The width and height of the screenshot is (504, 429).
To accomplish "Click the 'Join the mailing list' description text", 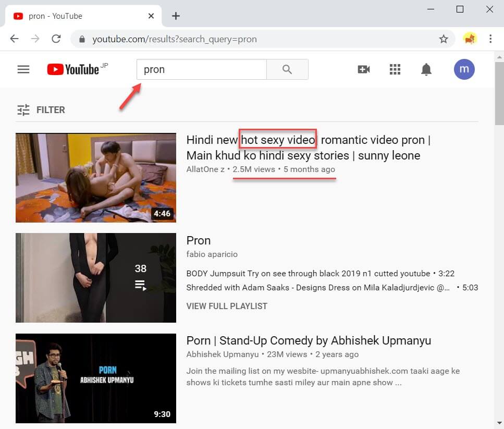I will [323, 377].
